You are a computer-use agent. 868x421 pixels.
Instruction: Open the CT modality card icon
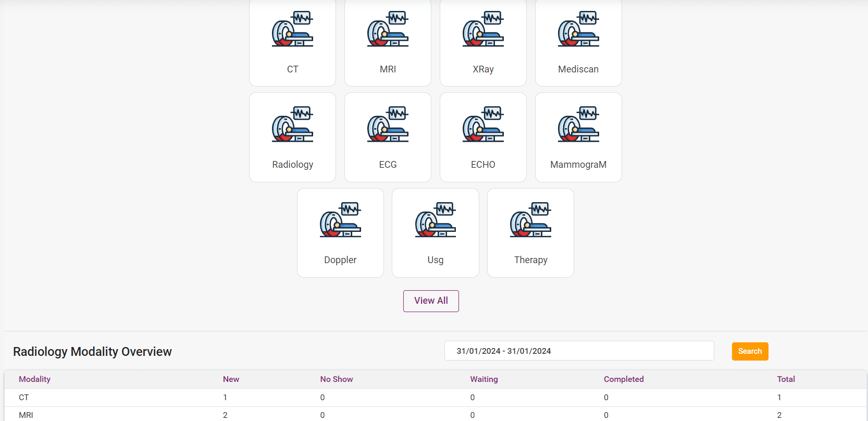pos(292,30)
